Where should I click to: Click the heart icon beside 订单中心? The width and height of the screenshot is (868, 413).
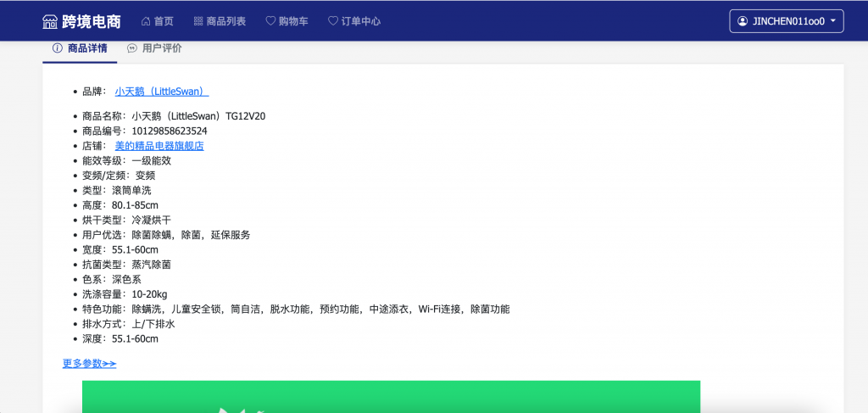click(333, 21)
